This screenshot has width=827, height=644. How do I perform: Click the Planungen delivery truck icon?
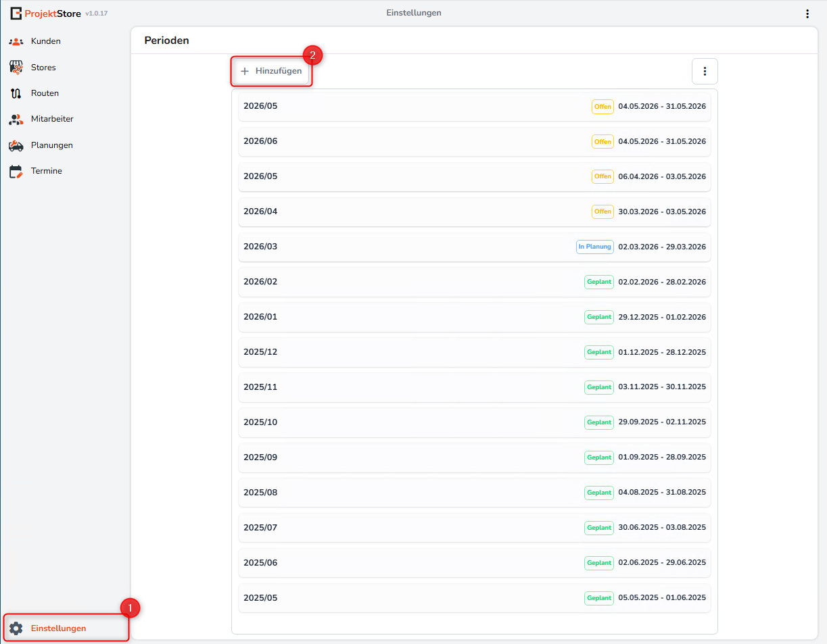(x=16, y=145)
